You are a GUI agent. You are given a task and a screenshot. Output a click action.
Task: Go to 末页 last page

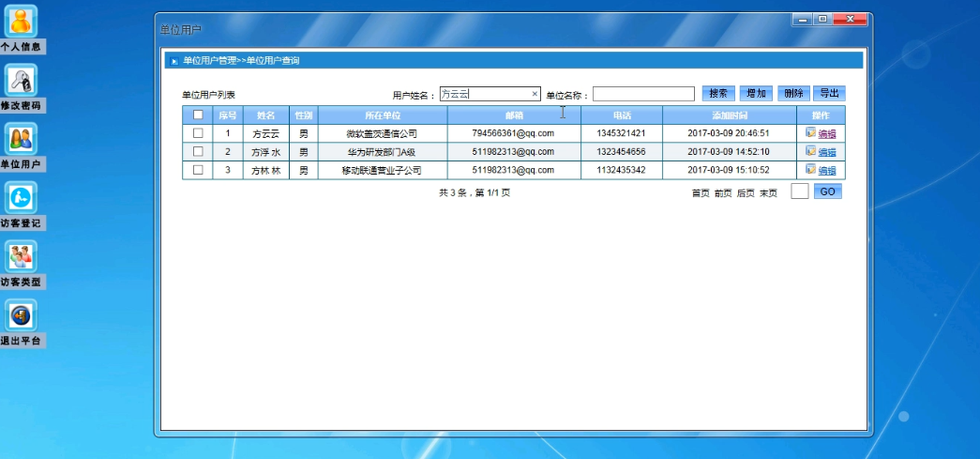tap(768, 193)
